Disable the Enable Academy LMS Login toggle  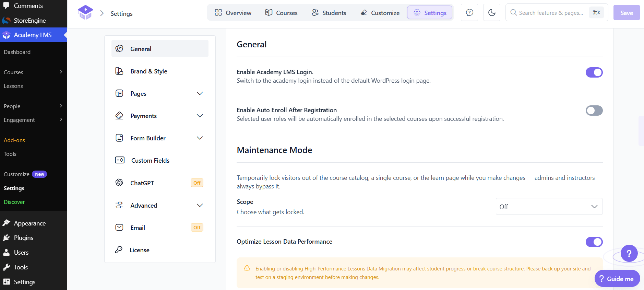coord(594,72)
